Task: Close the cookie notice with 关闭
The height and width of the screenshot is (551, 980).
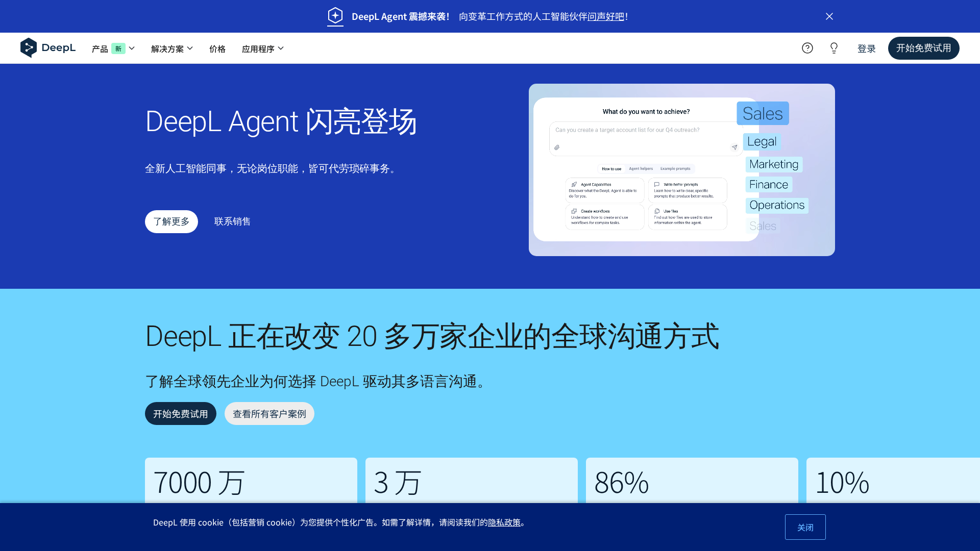Action: (805, 527)
